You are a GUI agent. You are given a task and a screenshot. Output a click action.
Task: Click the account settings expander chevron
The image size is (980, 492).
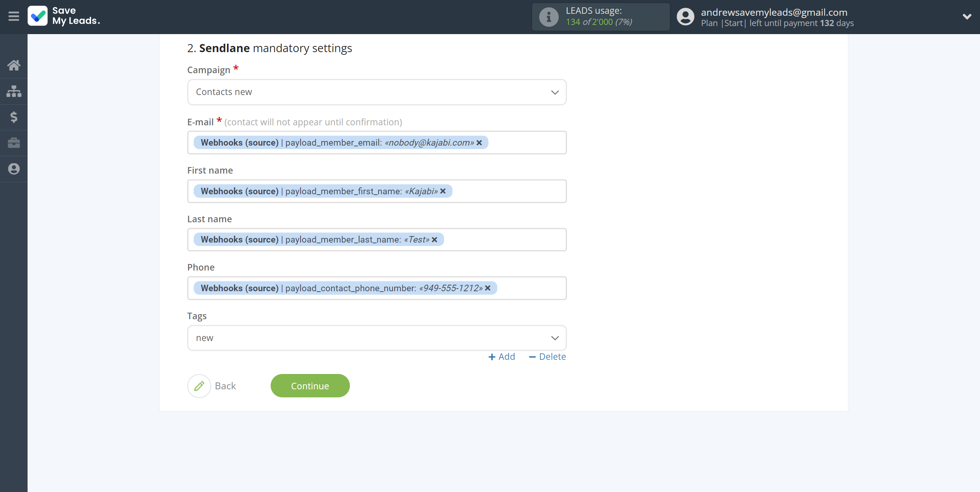click(x=964, y=16)
